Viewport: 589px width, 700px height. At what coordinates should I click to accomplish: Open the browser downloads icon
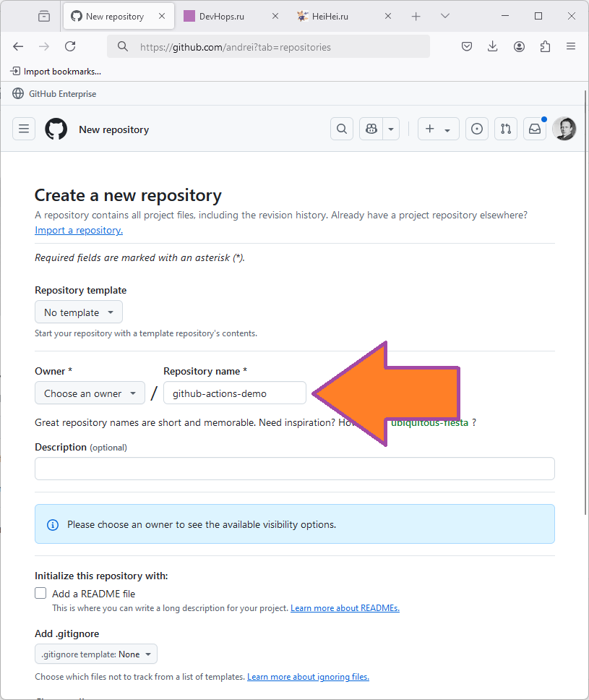pos(493,46)
